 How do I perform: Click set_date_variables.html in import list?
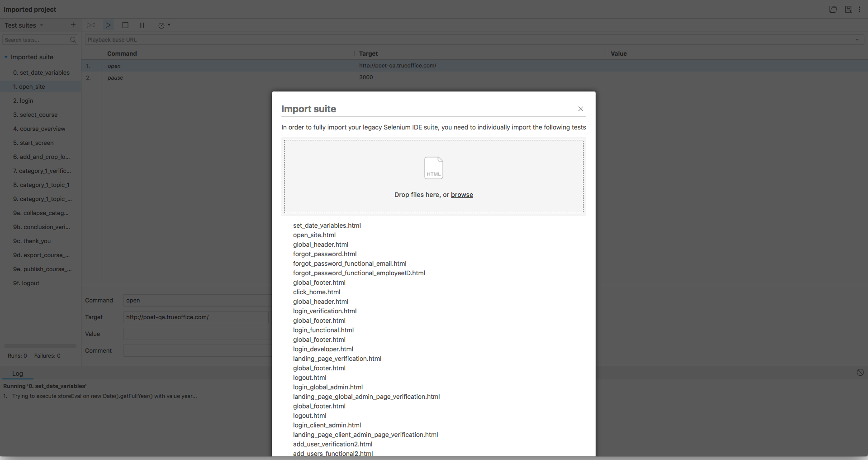tap(327, 225)
